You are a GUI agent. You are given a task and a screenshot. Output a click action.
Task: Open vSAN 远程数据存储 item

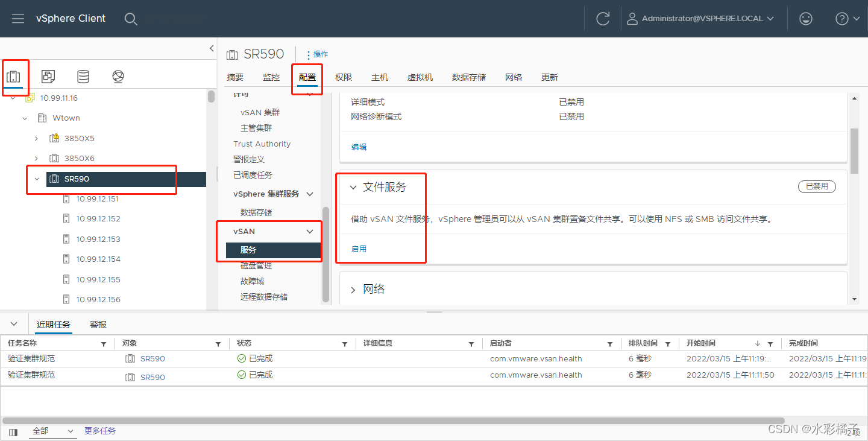point(264,297)
